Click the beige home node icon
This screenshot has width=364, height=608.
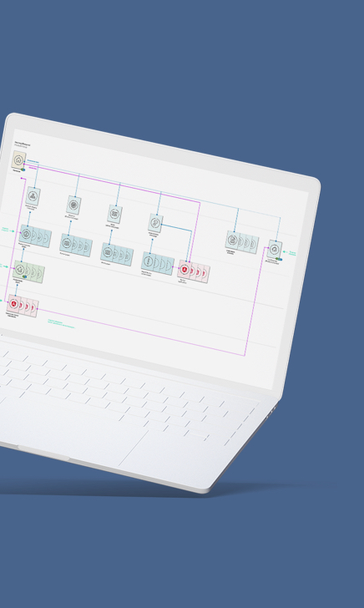point(18,160)
